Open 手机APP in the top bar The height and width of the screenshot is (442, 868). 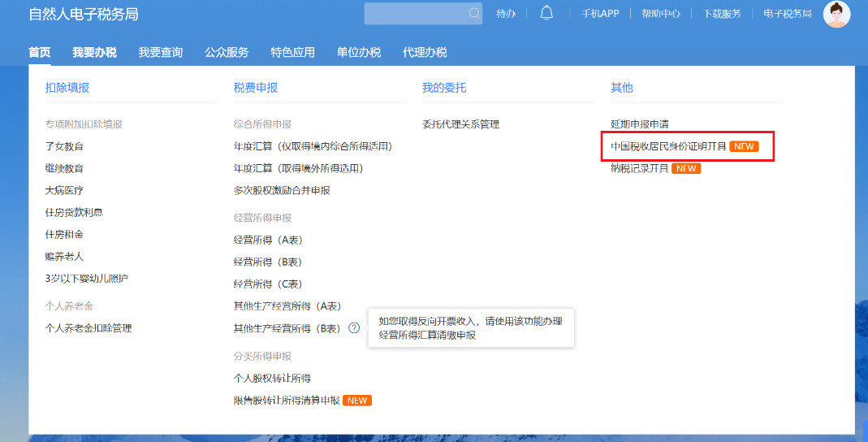(600, 14)
